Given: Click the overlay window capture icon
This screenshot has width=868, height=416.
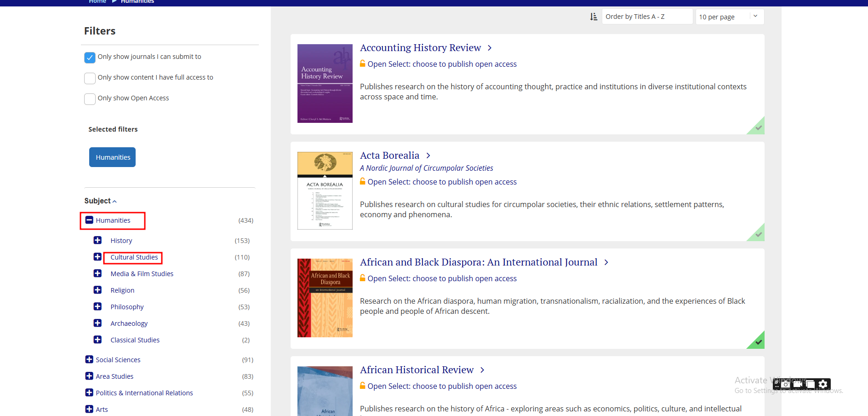Looking at the screenshot, I should pos(810,384).
